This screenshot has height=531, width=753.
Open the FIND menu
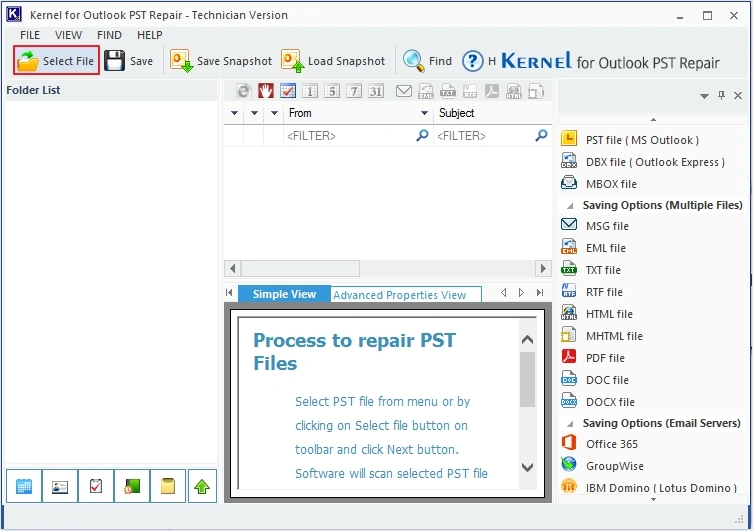109,35
